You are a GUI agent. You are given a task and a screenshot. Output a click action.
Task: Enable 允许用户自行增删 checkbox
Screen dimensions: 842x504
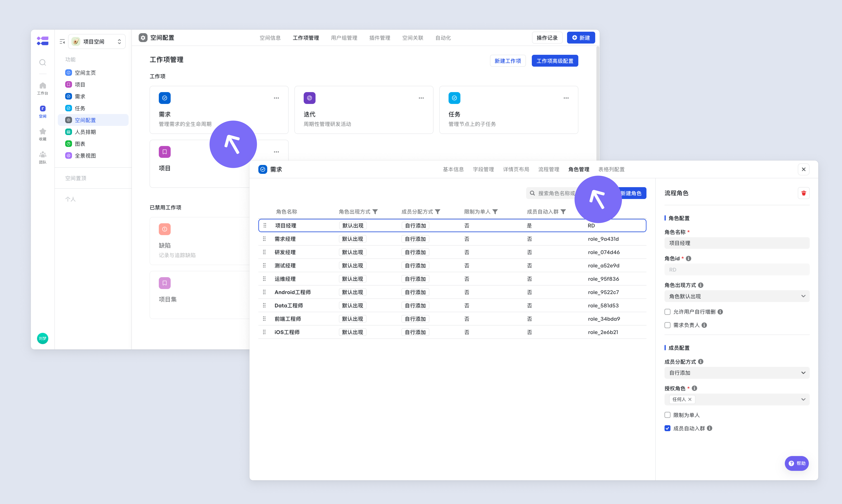[667, 312]
